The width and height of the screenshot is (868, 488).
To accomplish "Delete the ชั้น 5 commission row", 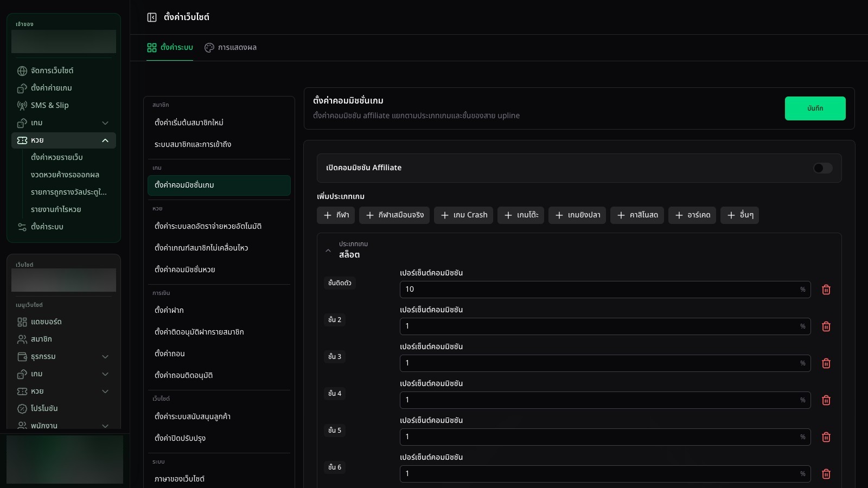I will [826, 437].
